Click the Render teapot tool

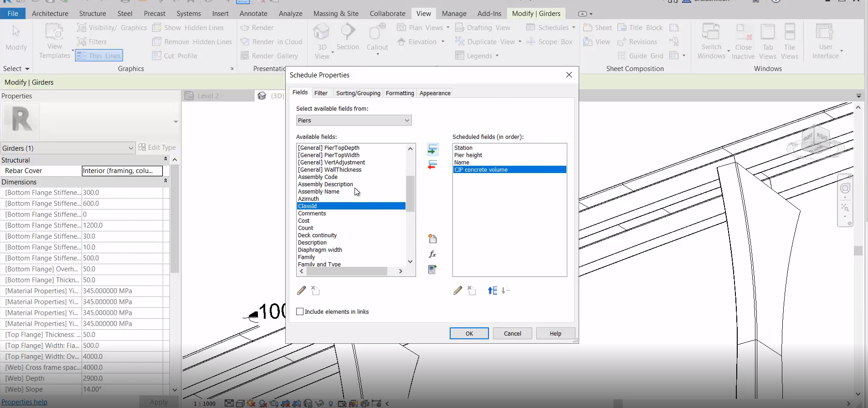[x=257, y=28]
